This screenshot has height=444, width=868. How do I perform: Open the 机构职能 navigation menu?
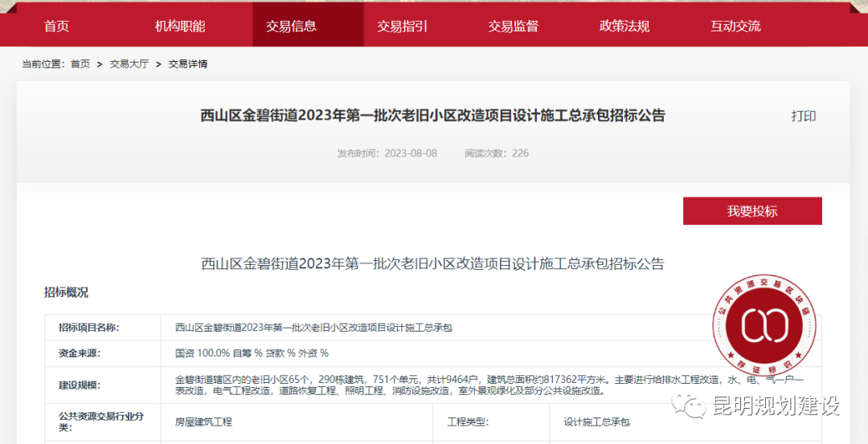point(180,26)
